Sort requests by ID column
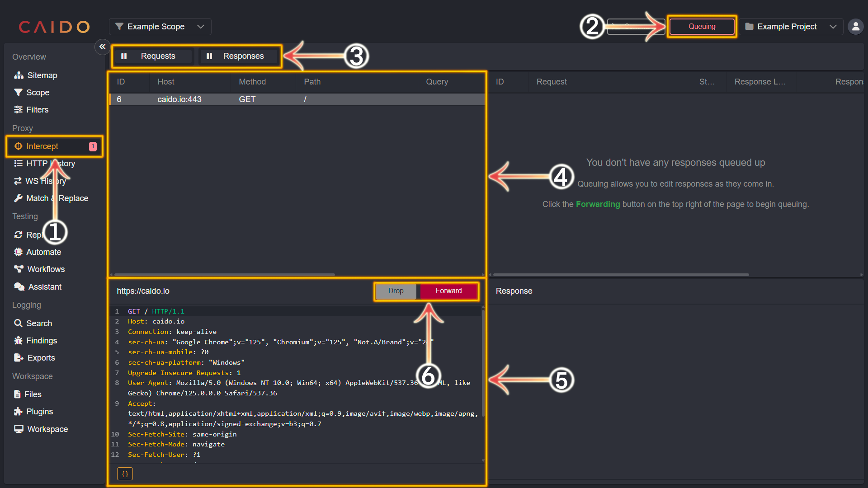This screenshot has width=868, height=488. [x=121, y=82]
